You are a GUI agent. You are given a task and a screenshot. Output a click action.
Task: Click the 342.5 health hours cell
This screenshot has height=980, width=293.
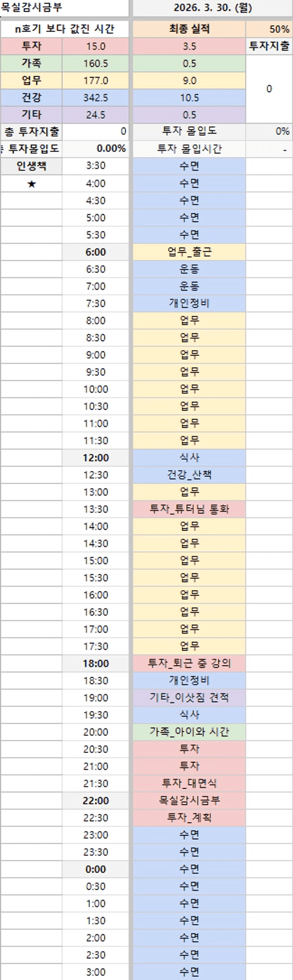pyautogui.click(x=96, y=98)
